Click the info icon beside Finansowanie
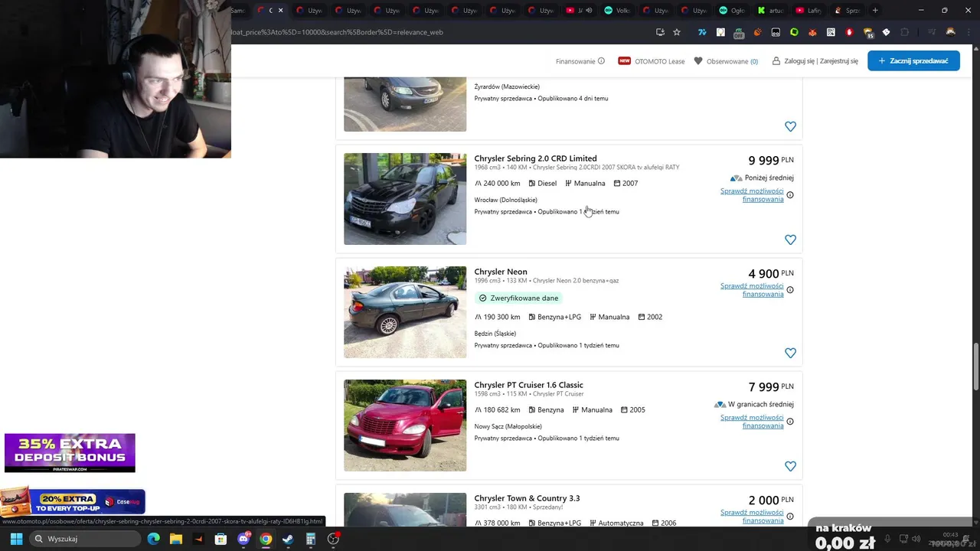The height and width of the screenshot is (551, 980). (601, 61)
